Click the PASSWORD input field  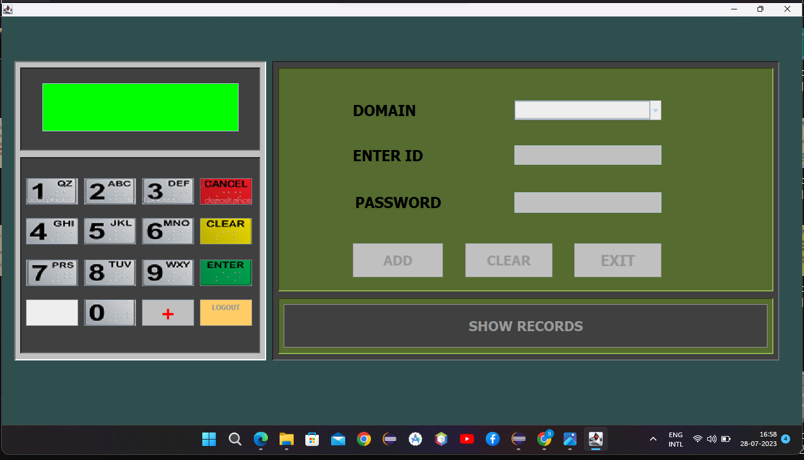point(588,203)
